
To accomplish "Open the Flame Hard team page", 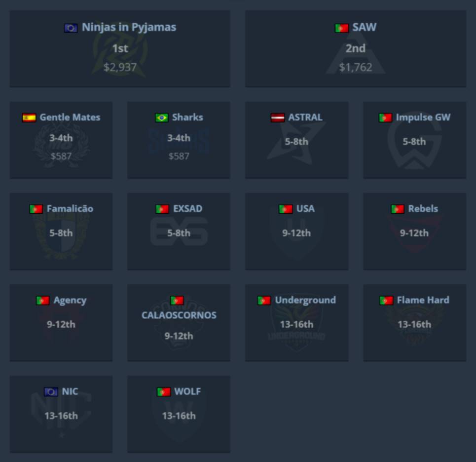I will click(x=423, y=300).
